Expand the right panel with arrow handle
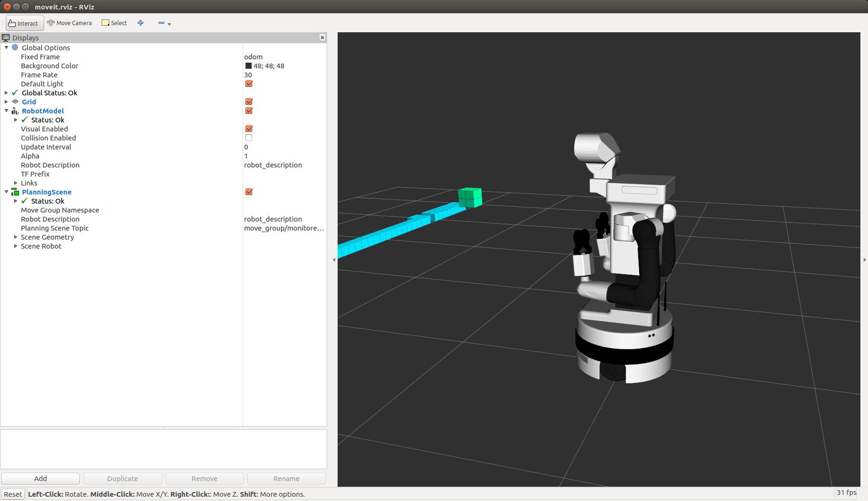Image resolution: width=868 pixels, height=501 pixels. pos(864,260)
